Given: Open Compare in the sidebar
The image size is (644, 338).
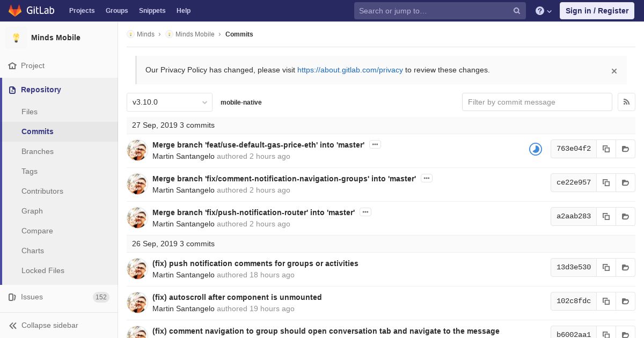Looking at the screenshot, I should 37,231.
